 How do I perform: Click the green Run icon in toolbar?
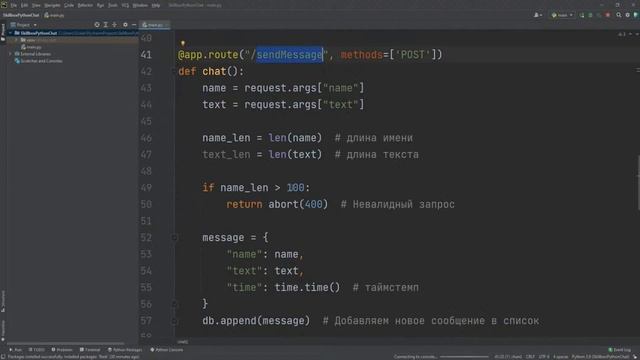(x=582, y=15)
